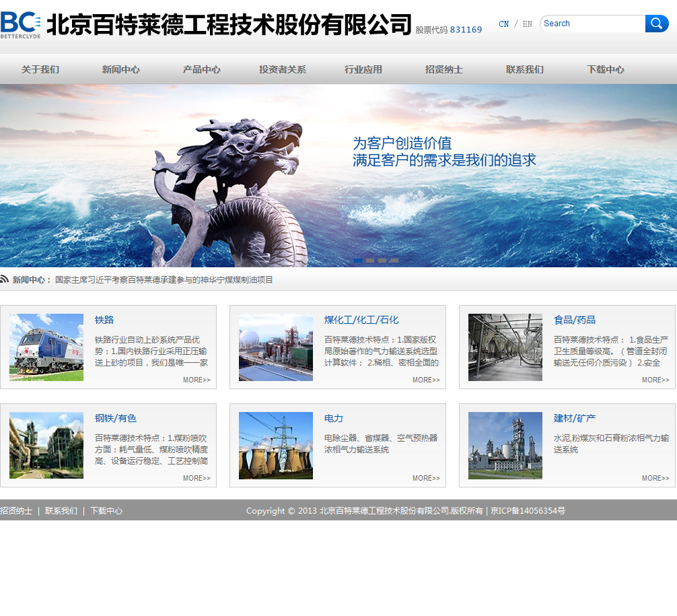Select 行业应用 in the navigation
Image resolution: width=677 pixels, height=616 pixels.
point(363,69)
